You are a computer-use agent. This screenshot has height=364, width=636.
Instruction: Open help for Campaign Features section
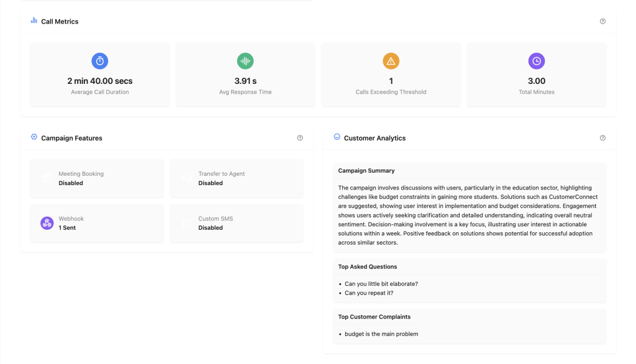(x=300, y=138)
